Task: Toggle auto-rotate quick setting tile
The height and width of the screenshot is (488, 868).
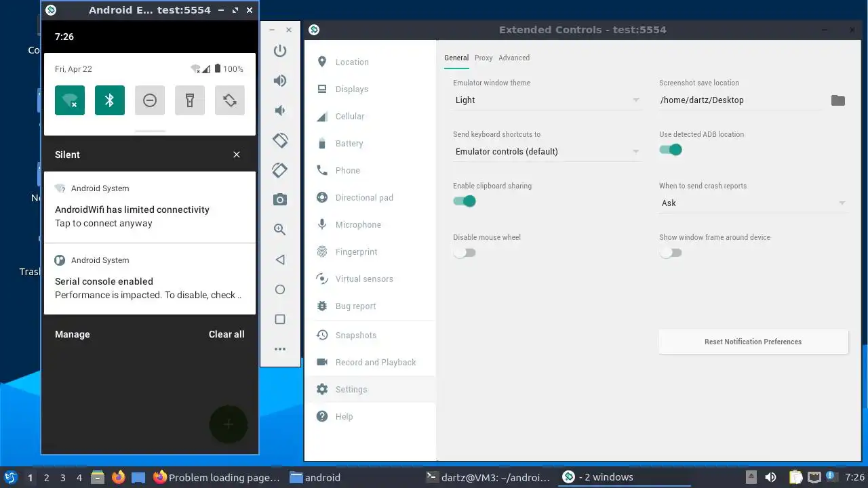Action: tap(230, 100)
